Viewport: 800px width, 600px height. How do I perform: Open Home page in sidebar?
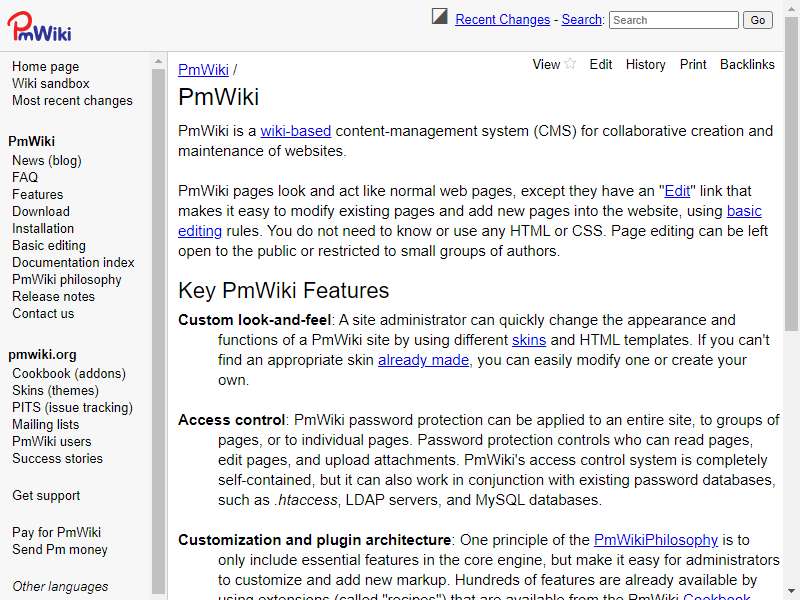click(x=45, y=66)
